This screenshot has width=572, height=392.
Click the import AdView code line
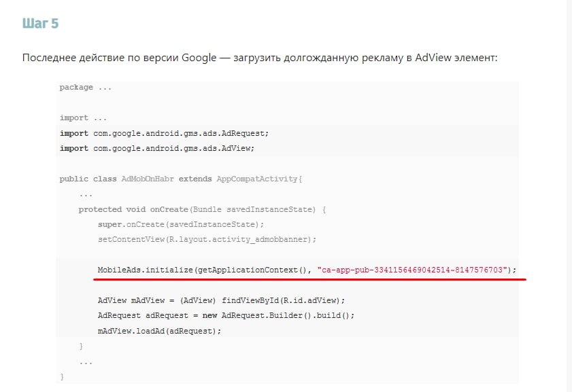tap(157, 148)
